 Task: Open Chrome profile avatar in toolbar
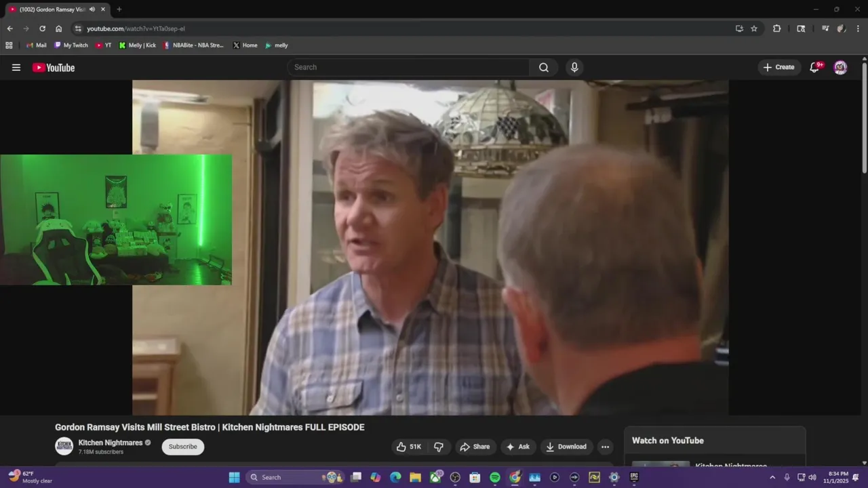pos(842,28)
